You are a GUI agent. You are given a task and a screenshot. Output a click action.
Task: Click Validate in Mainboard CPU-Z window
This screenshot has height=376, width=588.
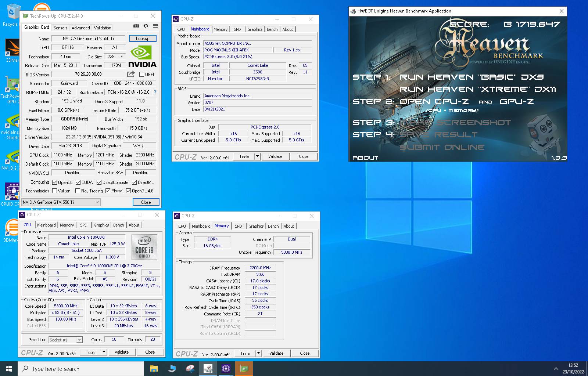coord(275,156)
